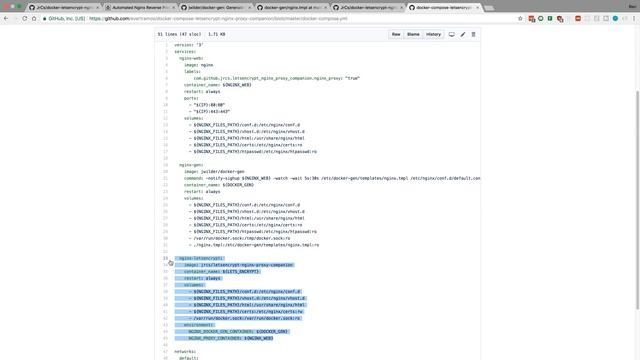The image size is (640, 360).
Task: Click the '51 lines (47 sloc)' file info
Action: click(179, 34)
